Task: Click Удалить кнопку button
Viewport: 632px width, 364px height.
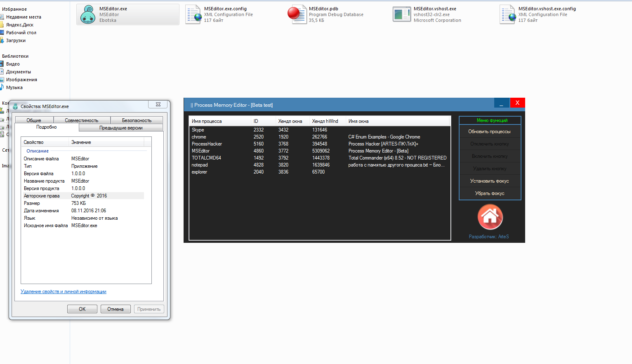Action: (x=490, y=169)
